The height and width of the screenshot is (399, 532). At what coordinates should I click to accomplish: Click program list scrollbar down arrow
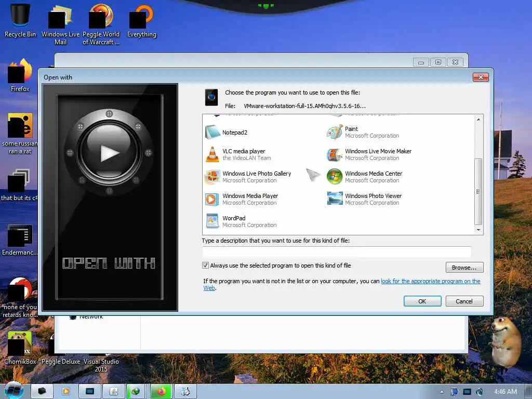click(x=478, y=230)
